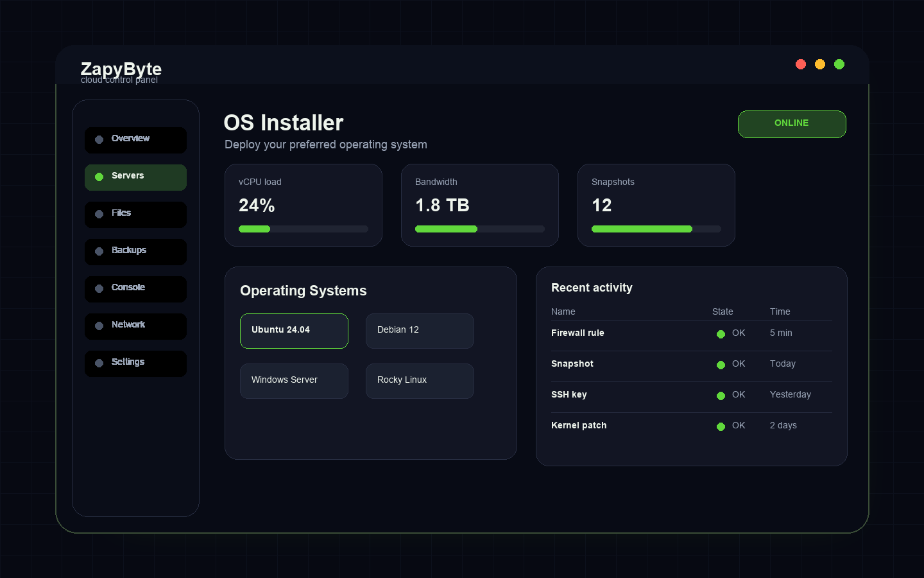Click the Recent activity heading
Screen dimensions: 924x578
point(592,288)
